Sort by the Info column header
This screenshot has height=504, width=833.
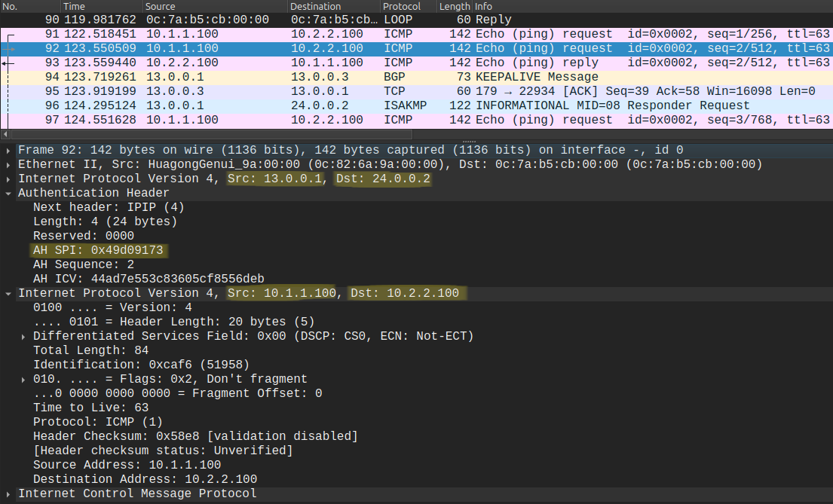652,6
